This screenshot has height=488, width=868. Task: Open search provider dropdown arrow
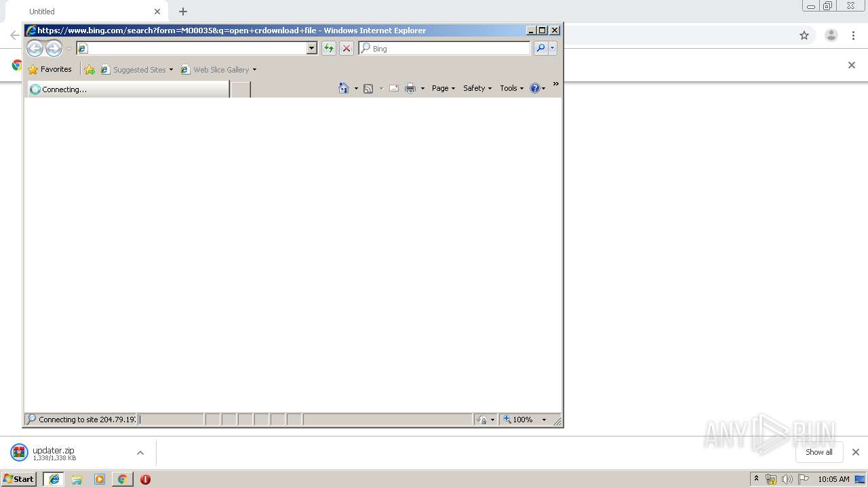coord(553,48)
